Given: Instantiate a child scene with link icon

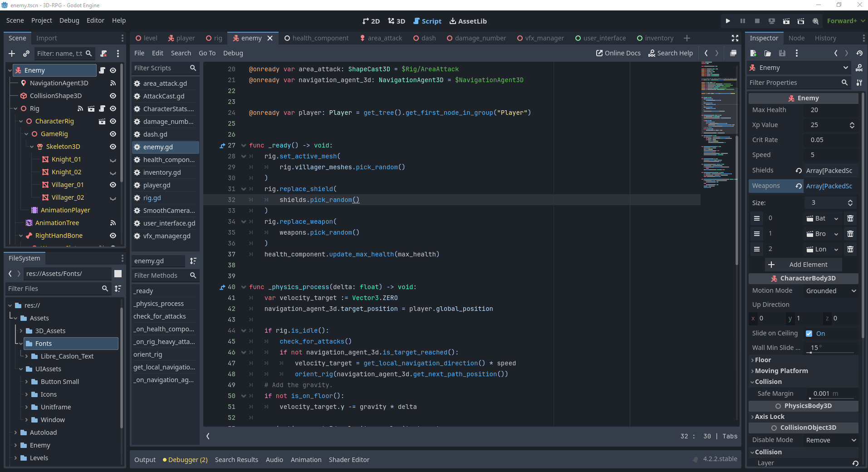Looking at the screenshot, I should click(26, 54).
